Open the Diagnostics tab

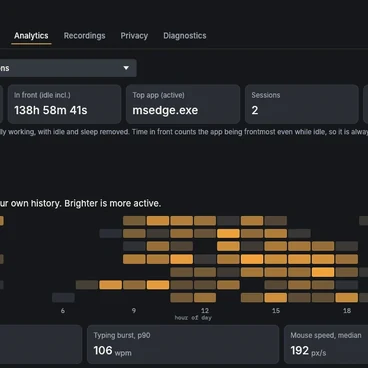(185, 36)
